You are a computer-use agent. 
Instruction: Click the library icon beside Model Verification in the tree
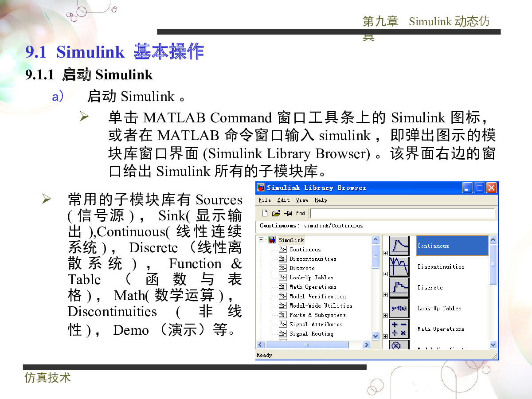[x=283, y=297]
